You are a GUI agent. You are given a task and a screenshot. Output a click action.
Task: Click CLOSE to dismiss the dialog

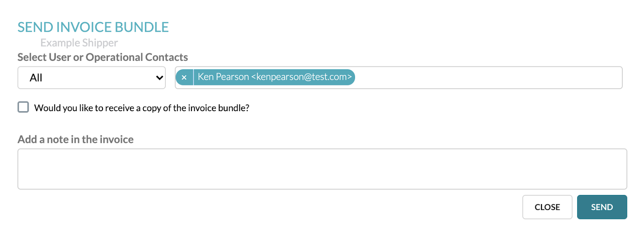[x=547, y=207]
